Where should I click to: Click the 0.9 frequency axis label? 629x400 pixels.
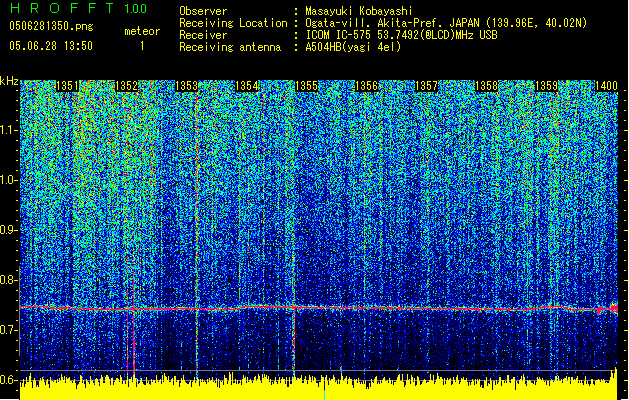[x=9, y=230]
